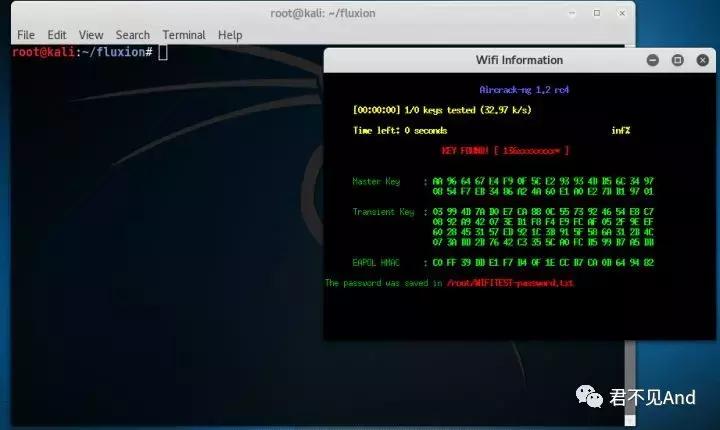Click the 'inf%' progress text
Image resolution: width=720 pixels, height=430 pixels.
click(x=620, y=130)
